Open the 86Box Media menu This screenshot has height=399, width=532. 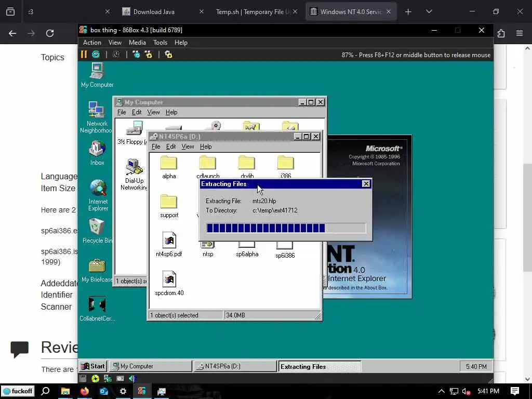click(x=137, y=43)
